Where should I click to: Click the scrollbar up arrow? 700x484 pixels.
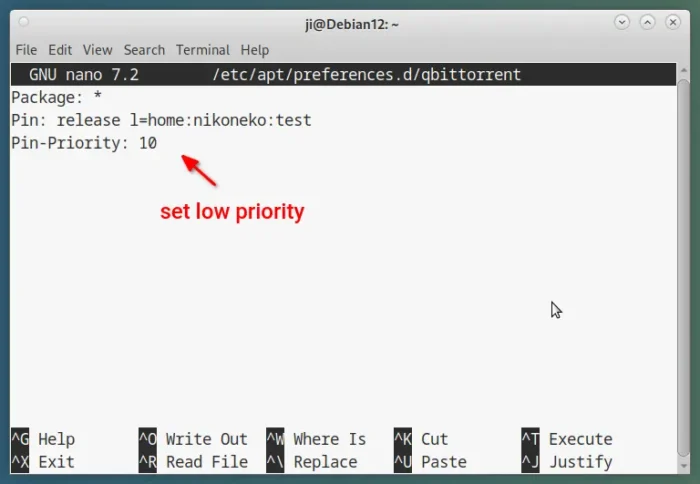pos(683,71)
